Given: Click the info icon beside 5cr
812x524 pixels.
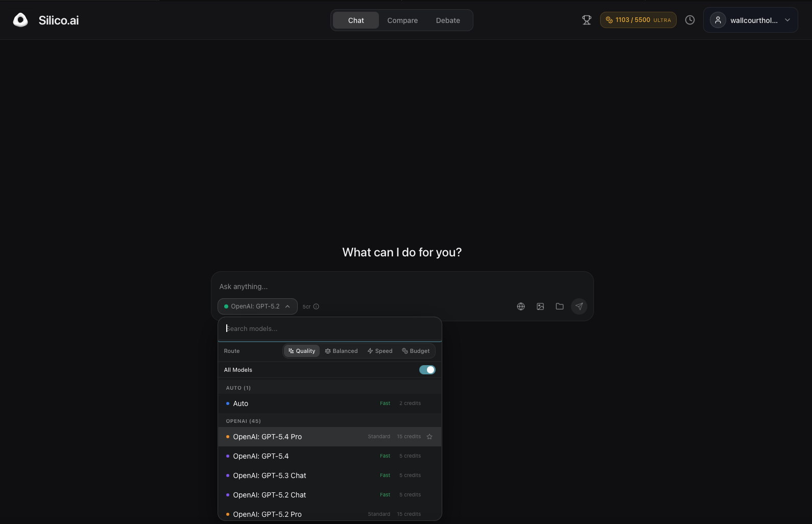Looking at the screenshot, I should pos(316,306).
